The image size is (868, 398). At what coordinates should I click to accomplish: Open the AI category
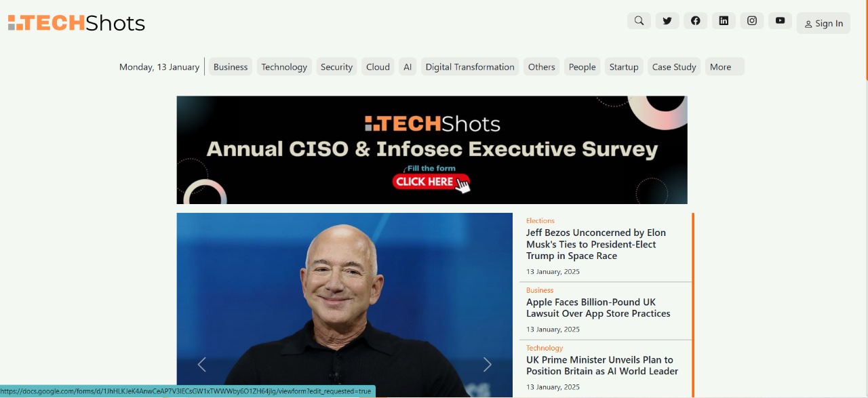[x=408, y=66]
